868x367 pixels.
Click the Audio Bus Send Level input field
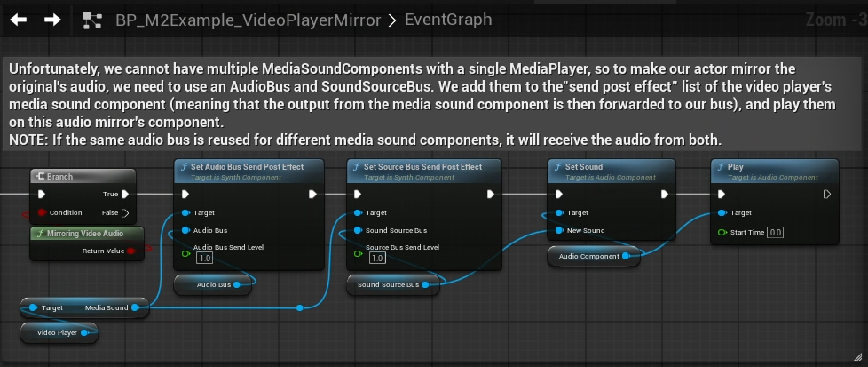coord(203,258)
